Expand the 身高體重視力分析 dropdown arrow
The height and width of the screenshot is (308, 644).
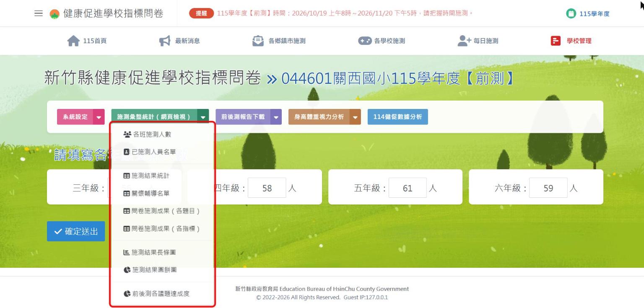tap(355, 117)
